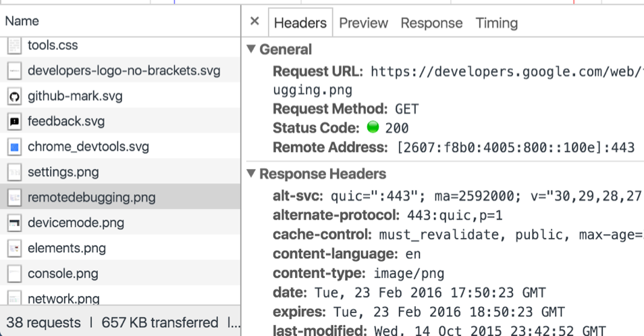
Task: Collapse the Response Headers section
Action: coord(251,173)
